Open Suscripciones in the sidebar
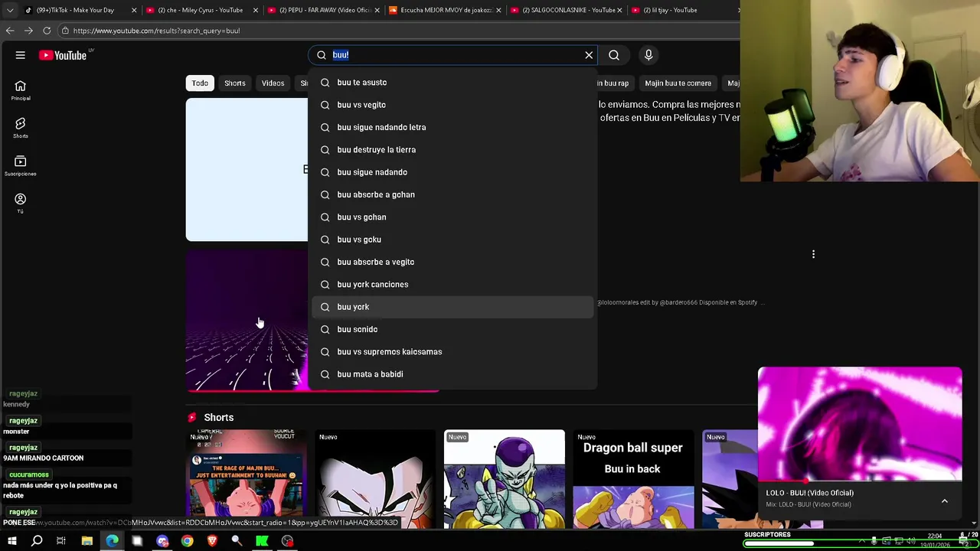 click(x=21, y=165)
